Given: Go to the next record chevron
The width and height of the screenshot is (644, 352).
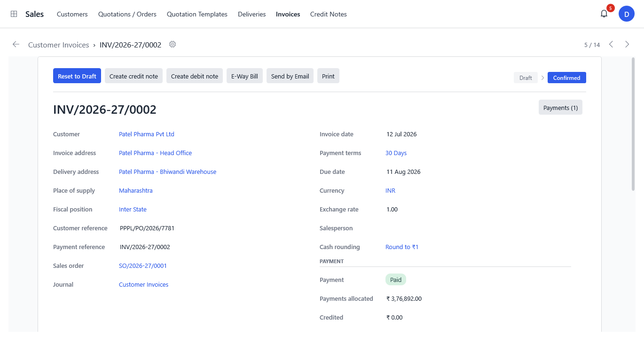Looking at the screenshot, I should (x=627, y=45).
